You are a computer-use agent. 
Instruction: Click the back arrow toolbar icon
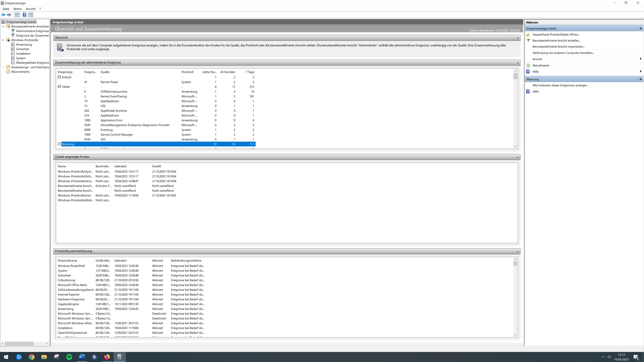click(x=4, y=15)
